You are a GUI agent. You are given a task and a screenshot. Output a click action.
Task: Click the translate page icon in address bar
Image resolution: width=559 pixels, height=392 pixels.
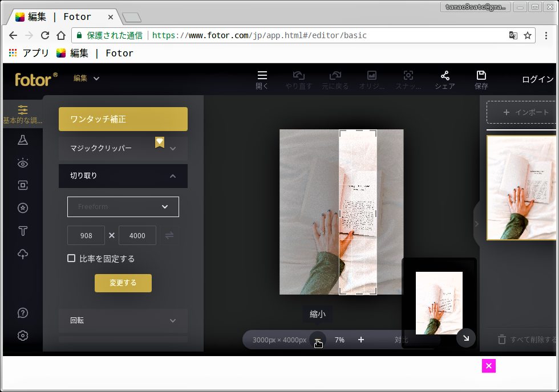pyautogui.click(x=513, y=35)
